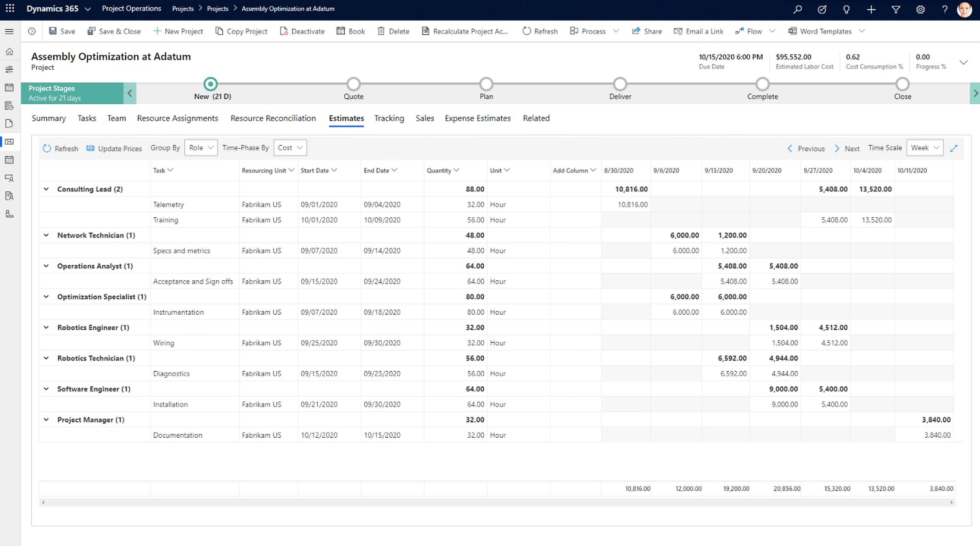Click the Save & Close button
This screenshot has width=980, height=546.
pyautogui.click(x=114, y=31)
